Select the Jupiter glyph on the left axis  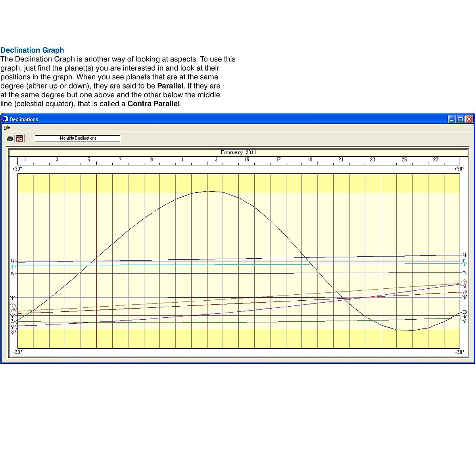[x=12, y=261]
